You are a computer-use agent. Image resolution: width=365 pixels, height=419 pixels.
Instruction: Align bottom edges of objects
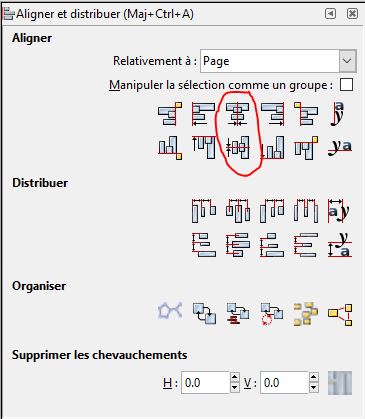coord(272,147)
